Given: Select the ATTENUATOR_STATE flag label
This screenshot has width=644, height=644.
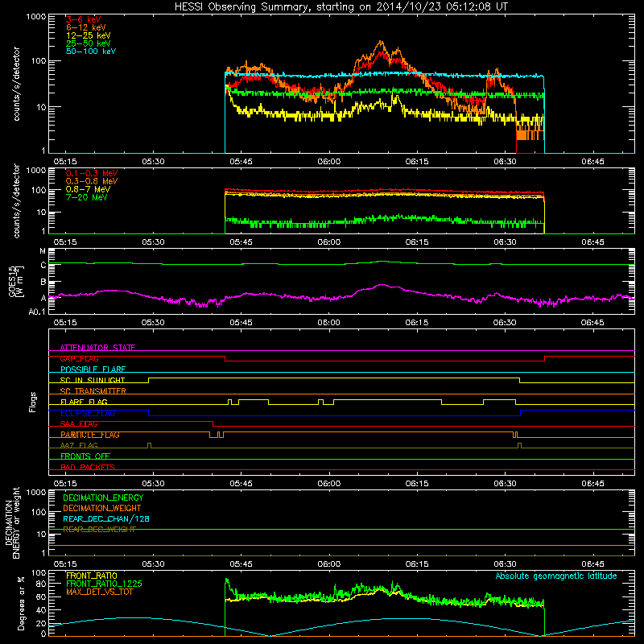Looking at the screenshot, I should pyautogui.click(x=97, y=348).
